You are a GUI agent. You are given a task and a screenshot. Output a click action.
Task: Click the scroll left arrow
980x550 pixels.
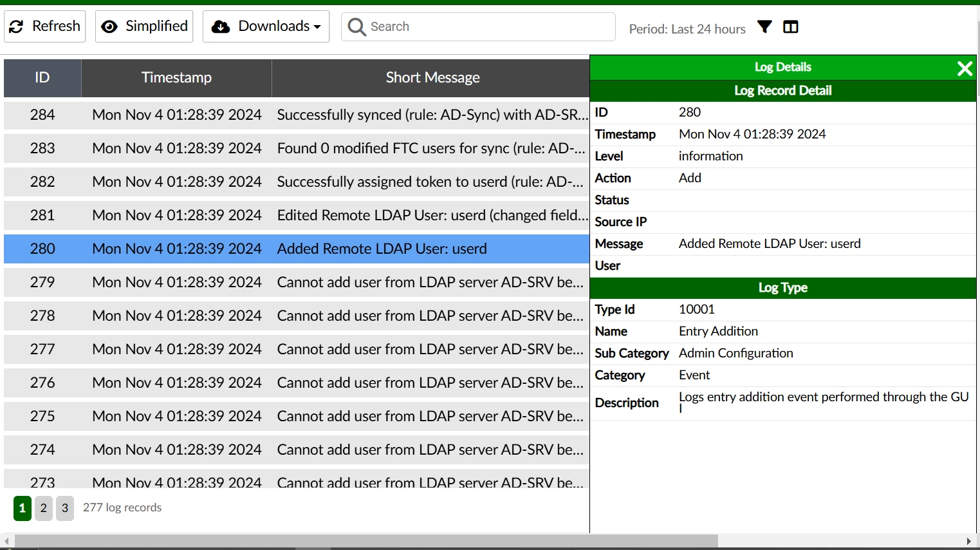pyautogui.click(x=6, y=541)
